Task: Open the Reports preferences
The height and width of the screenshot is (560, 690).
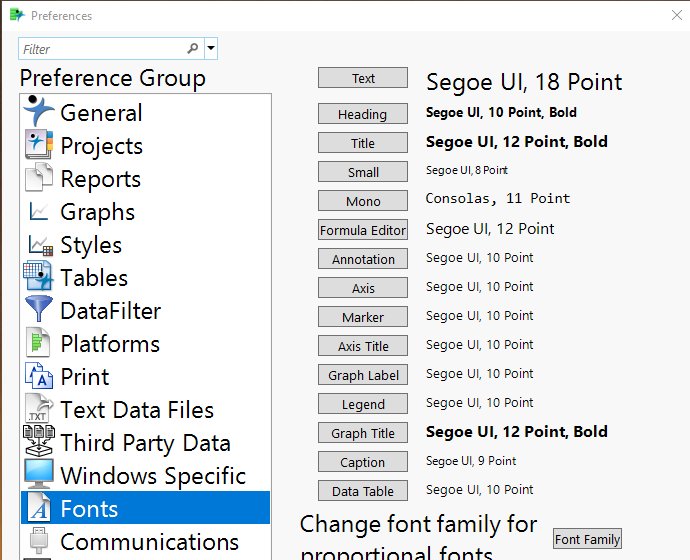Action: pyautogui.click(x=145, y=178)
